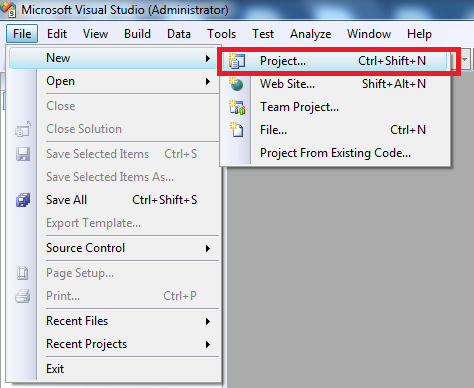The height and width of the screenshot is (388, 474).
Task: Open the toolbar dropdown arrow at right edge
Action: tap(465, 60)
